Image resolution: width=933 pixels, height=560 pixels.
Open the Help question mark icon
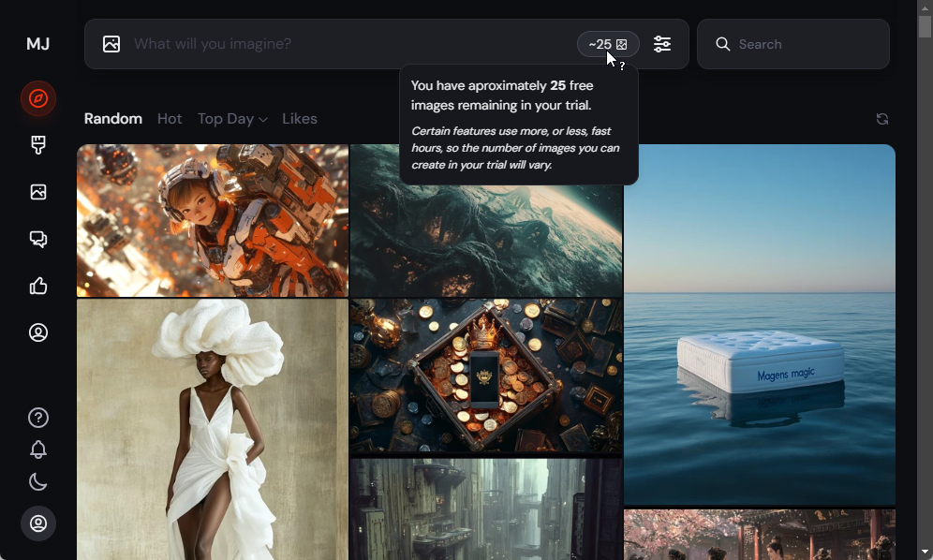37,418
